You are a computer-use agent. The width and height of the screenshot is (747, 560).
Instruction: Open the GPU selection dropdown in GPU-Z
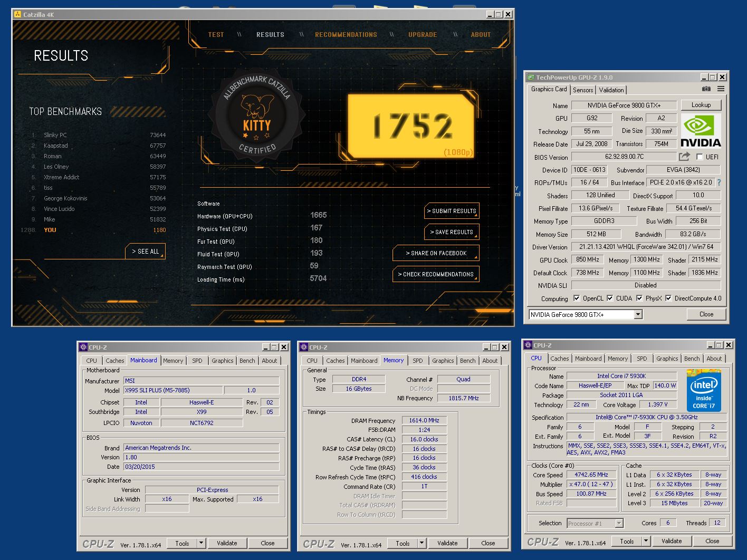pos(638,314)
